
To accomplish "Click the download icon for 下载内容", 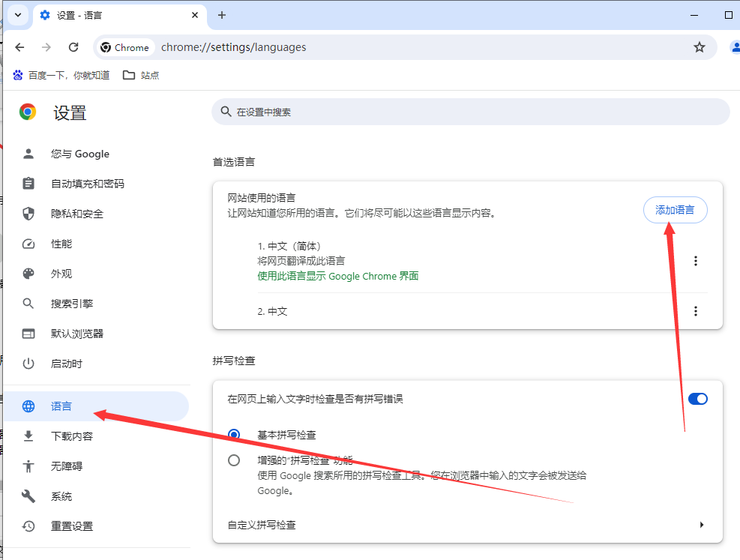I will [28, 436].
